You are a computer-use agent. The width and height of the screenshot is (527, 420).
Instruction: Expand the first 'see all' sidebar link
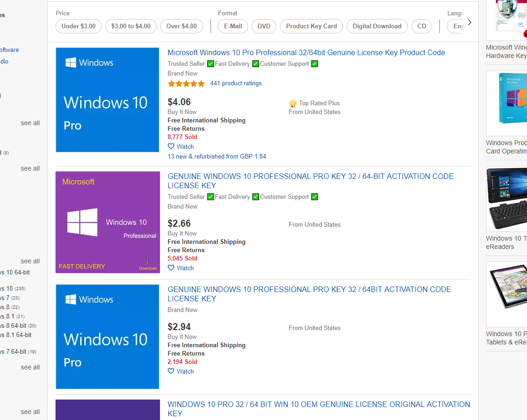tap(30, 123)
